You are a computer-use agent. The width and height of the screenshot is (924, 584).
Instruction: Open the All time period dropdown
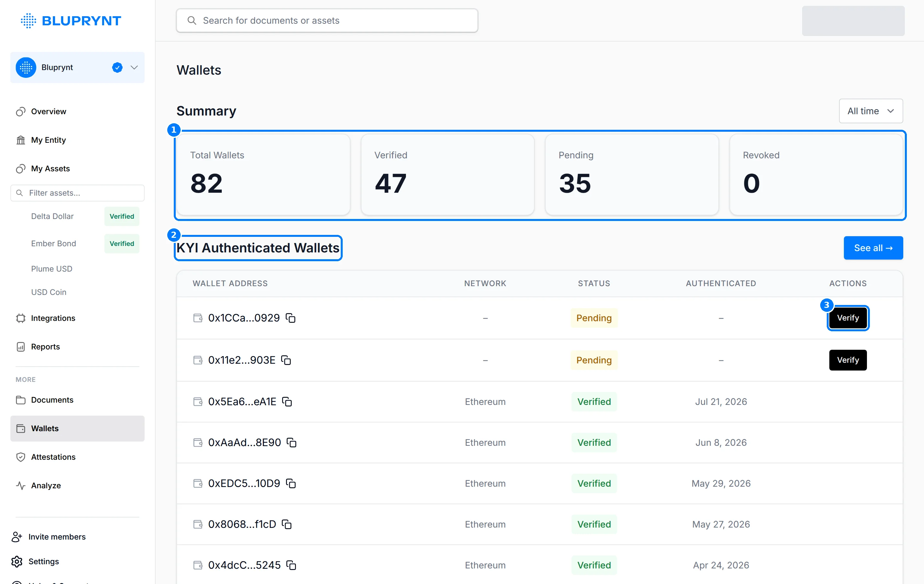point(871,111)
